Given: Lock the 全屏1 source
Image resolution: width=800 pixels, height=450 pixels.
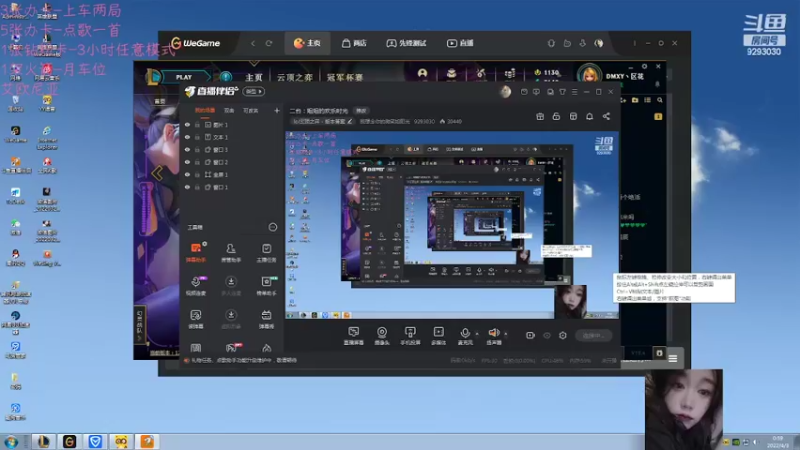Looking at the screenshot, I should (x=197, y=174).
